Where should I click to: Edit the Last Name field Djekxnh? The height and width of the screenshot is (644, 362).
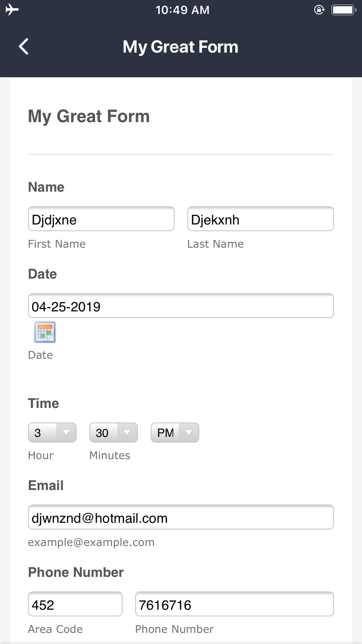coord(261,219)
